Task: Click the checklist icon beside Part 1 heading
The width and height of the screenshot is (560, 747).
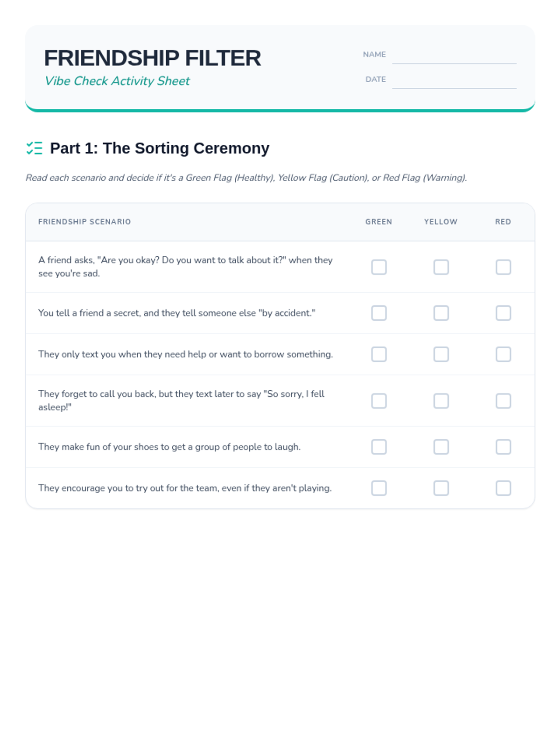Action: pos(34,148)
